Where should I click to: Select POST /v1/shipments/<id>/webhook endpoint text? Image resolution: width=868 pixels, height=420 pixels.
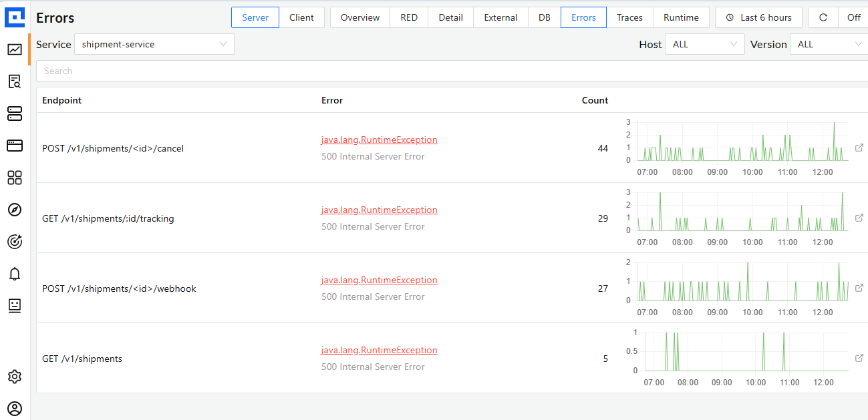pyautogui.click(x=119, y=288)
